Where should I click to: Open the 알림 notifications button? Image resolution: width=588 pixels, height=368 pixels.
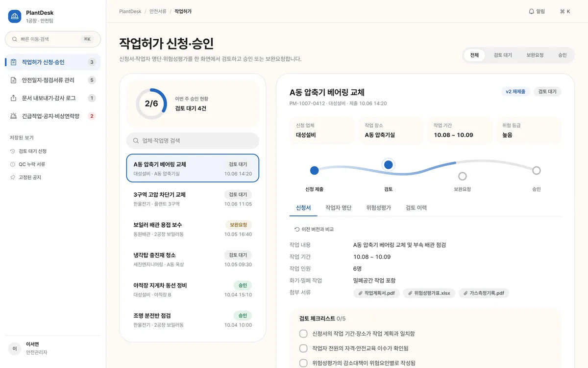pyautogui.click(x=537, y=11)
